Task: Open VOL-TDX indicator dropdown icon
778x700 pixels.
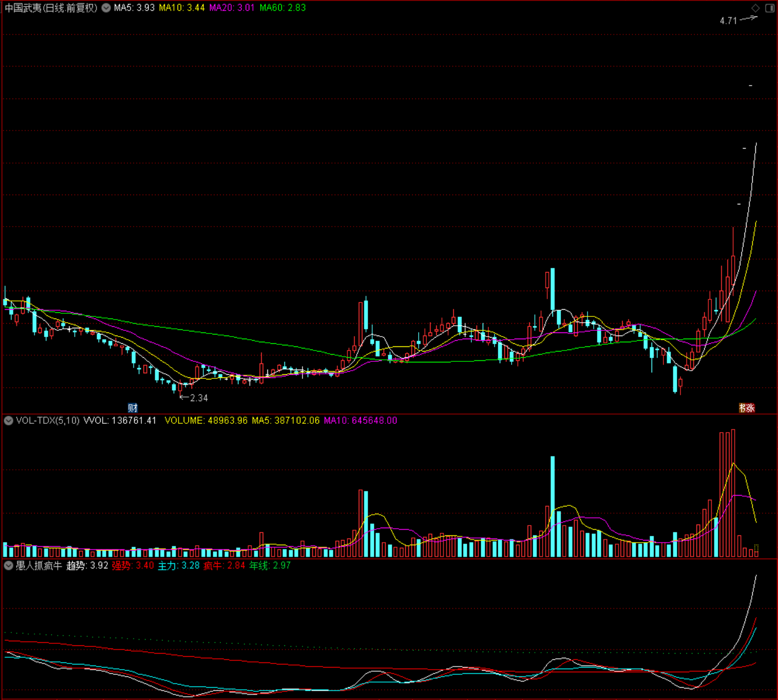Action: 8,421
